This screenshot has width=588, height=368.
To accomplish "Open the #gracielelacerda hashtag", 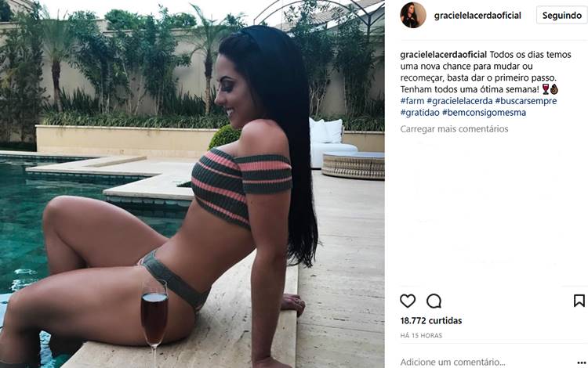I will tap(459, 101).
